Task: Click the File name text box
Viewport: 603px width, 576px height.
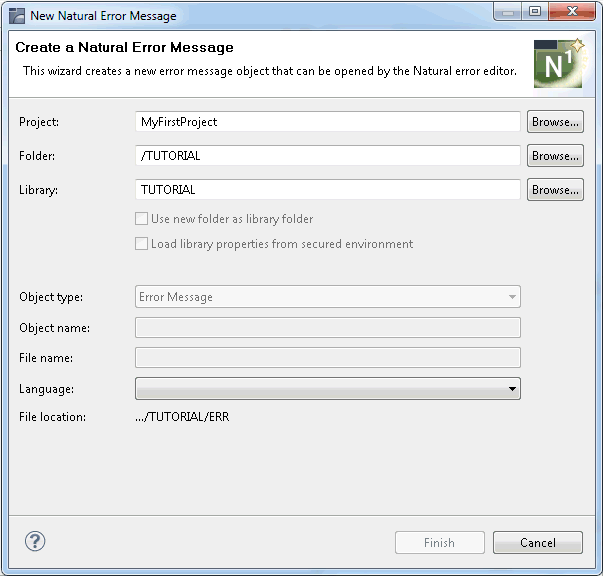Action: 327,358
